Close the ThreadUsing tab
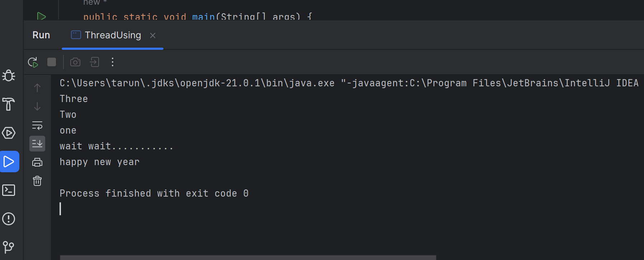644x260 pixels. tap(153, 35)
